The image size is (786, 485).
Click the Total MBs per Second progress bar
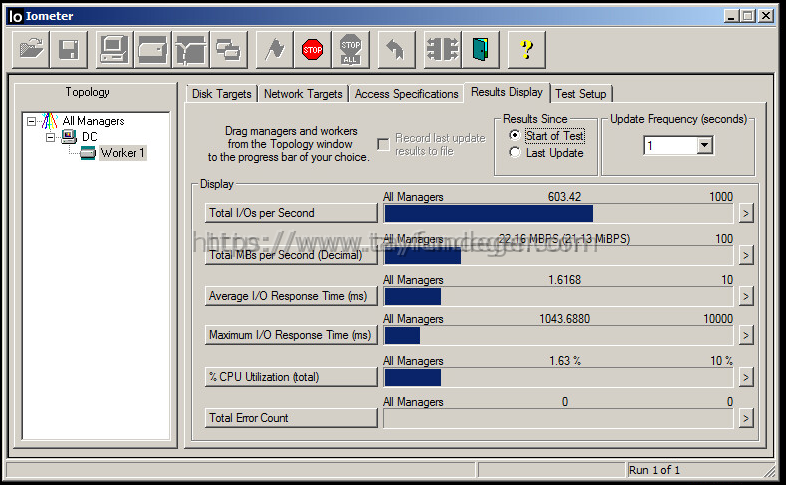coord(558,256)
